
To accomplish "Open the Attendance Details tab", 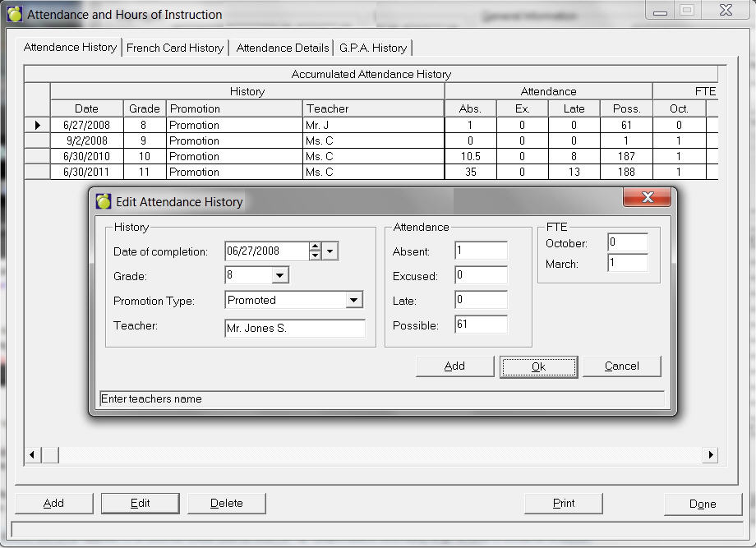I will (x=283, y=48).
